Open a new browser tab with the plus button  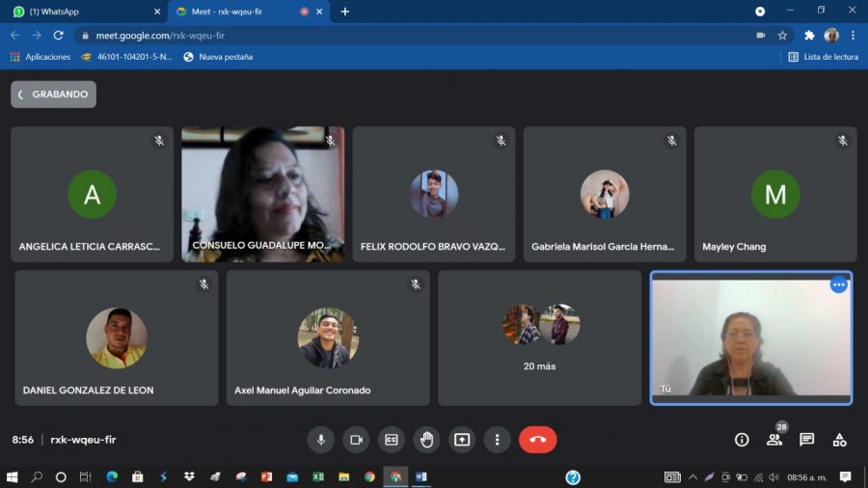(345, 12)
